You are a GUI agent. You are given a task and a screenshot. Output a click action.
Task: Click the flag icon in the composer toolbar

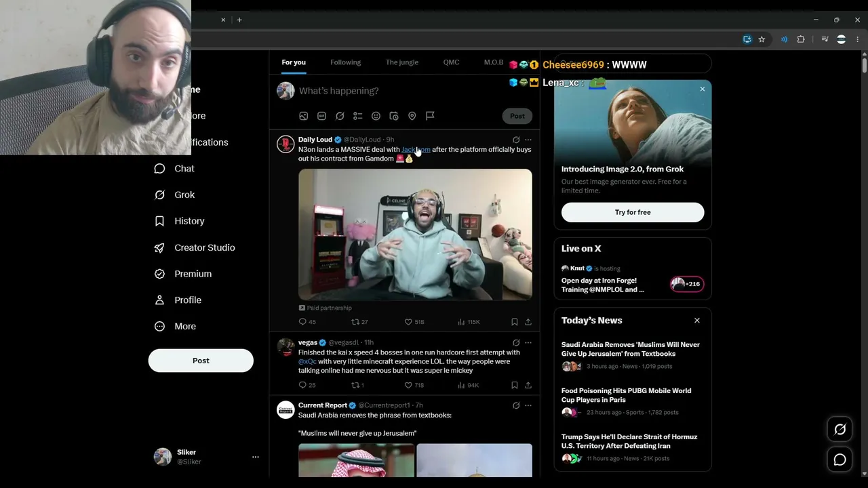point(430,116)
